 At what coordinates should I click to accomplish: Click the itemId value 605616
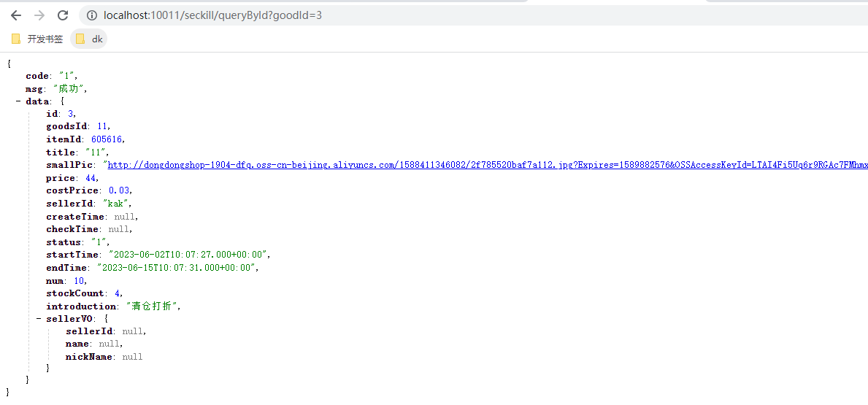[107, 140]
